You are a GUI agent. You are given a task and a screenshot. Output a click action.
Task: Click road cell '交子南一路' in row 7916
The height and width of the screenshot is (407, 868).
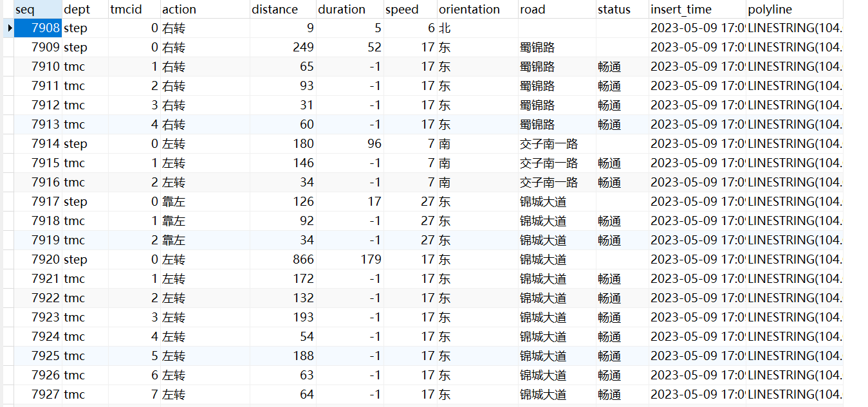coord(557,183)
